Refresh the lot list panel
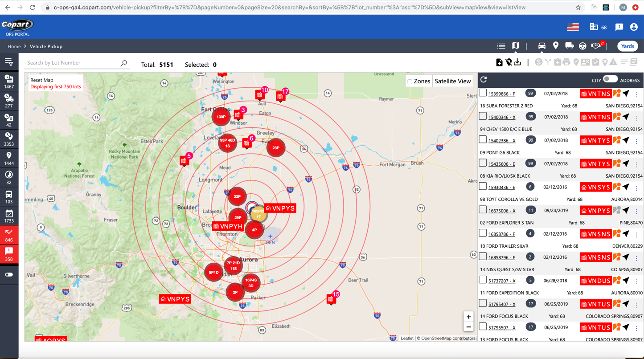The height and width of the screenshot is (359, 644). point(484,80)
